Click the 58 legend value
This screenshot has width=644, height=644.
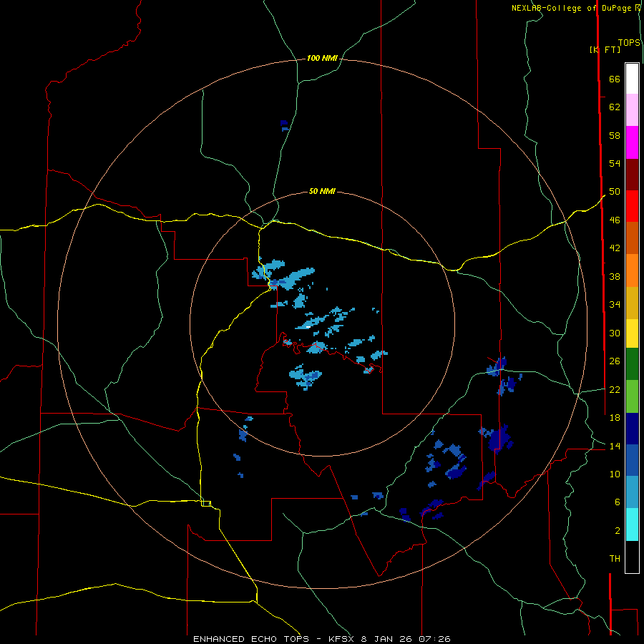tap(615, 135)
